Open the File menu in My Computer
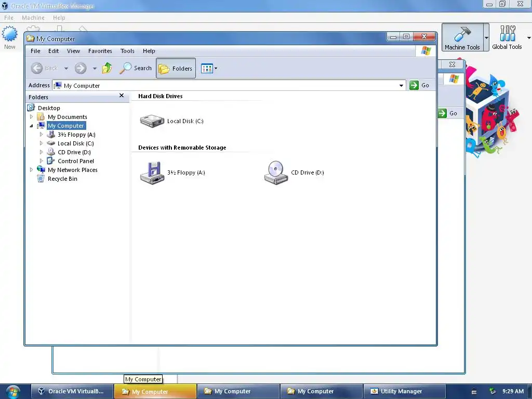Viewport: 532px width, 399px height. click(x=35, y=51)
